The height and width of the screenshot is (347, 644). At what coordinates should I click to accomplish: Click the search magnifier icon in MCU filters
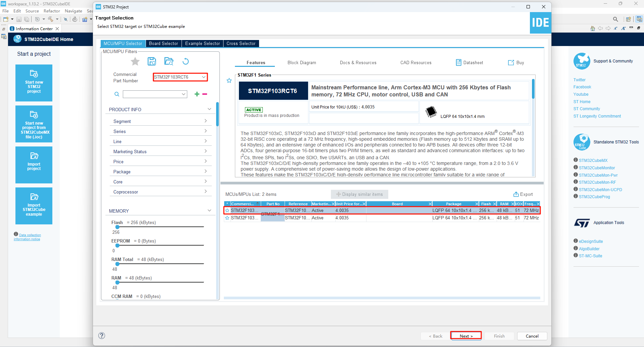117,94
